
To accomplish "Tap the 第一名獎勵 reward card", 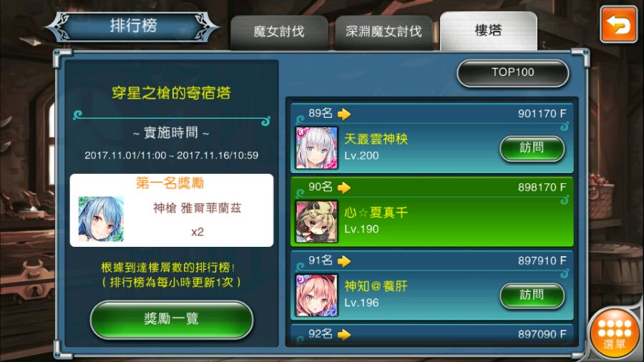I will 171,210.
